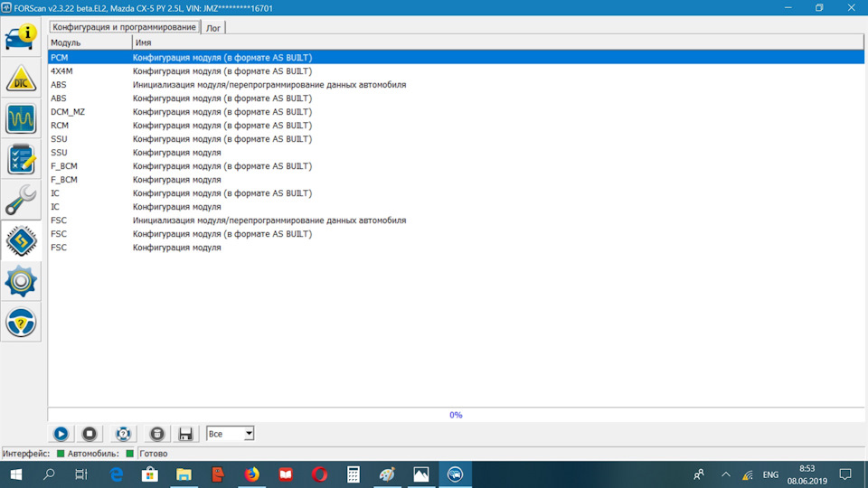Open Firefox from taskbar
Viewport: 868px width, 488px height.
coord(252,474)
